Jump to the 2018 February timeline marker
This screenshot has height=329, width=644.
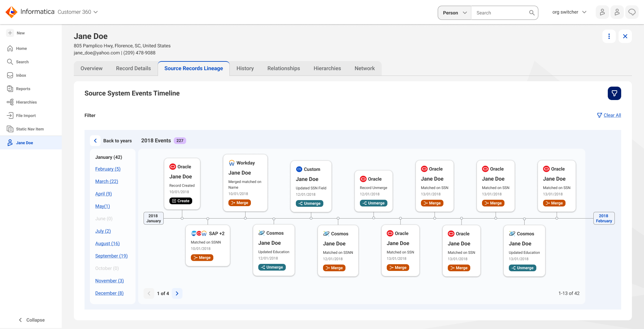tap(604, 218)
